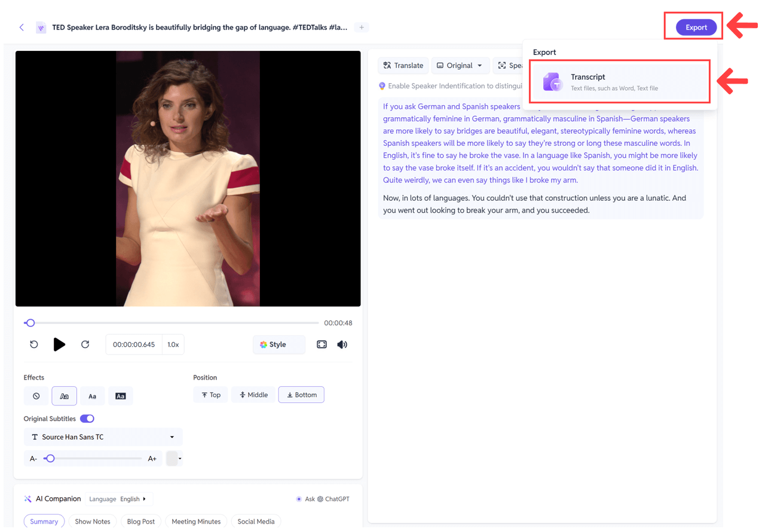The image size is (765, 532).
Task: Select the solid background subtitle effect
Action: [120, 396]
